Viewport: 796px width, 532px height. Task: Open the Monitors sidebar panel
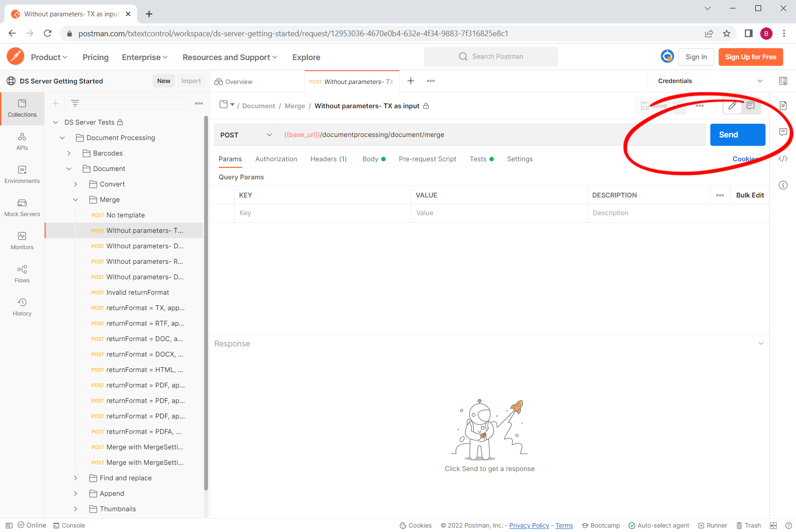point(22,241)
